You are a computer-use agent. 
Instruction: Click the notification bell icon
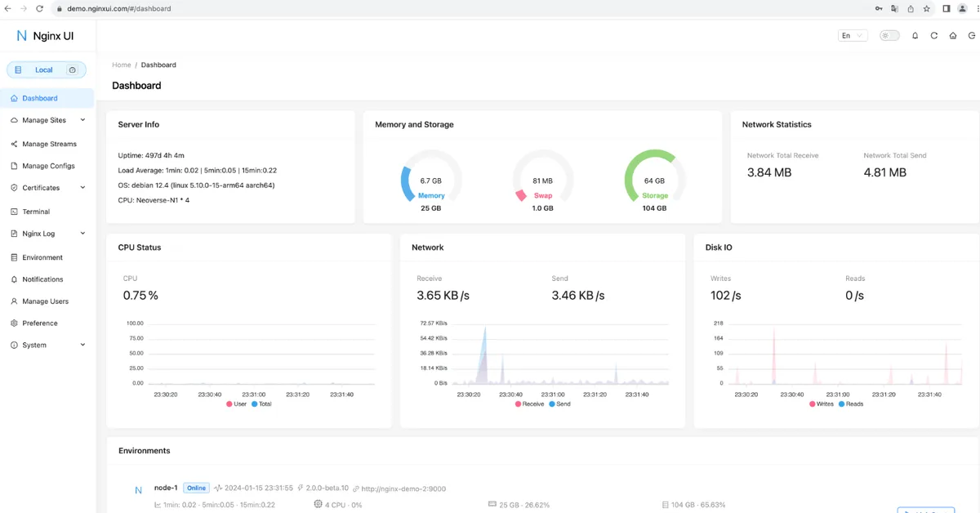coord(915,35)
